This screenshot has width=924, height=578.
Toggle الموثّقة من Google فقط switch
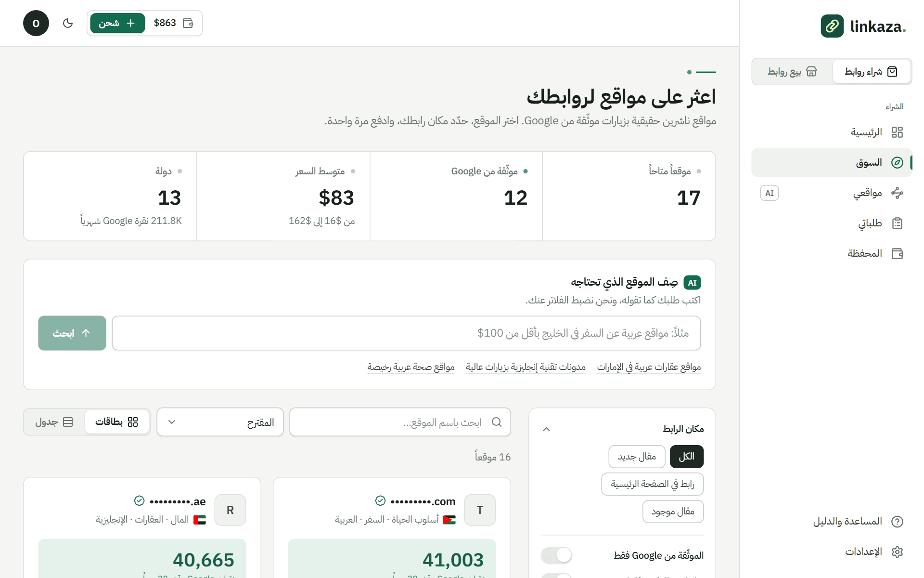[x=556, y=555]
